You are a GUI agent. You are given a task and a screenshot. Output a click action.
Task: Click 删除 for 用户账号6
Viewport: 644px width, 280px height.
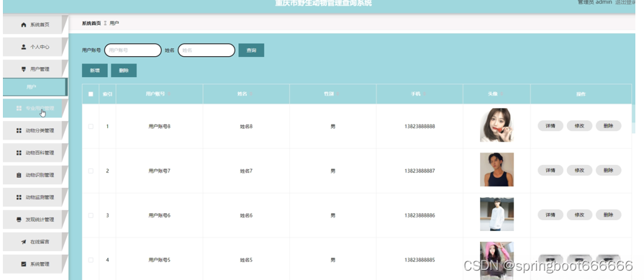609,214
